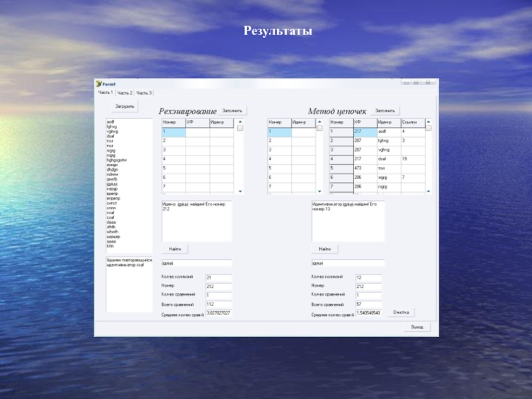Screen dimensions: 532x399
Task: Click the total comparisons field showing 57
Action: click(368, 305)
